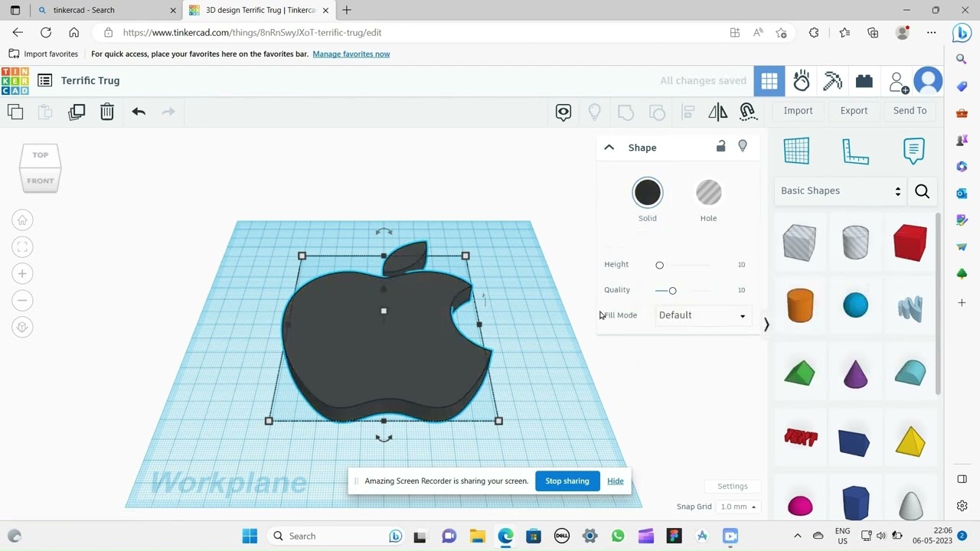This screenshot has height=551, width=980.
Task: Click the Export button
Action: [x=854, y=111]
